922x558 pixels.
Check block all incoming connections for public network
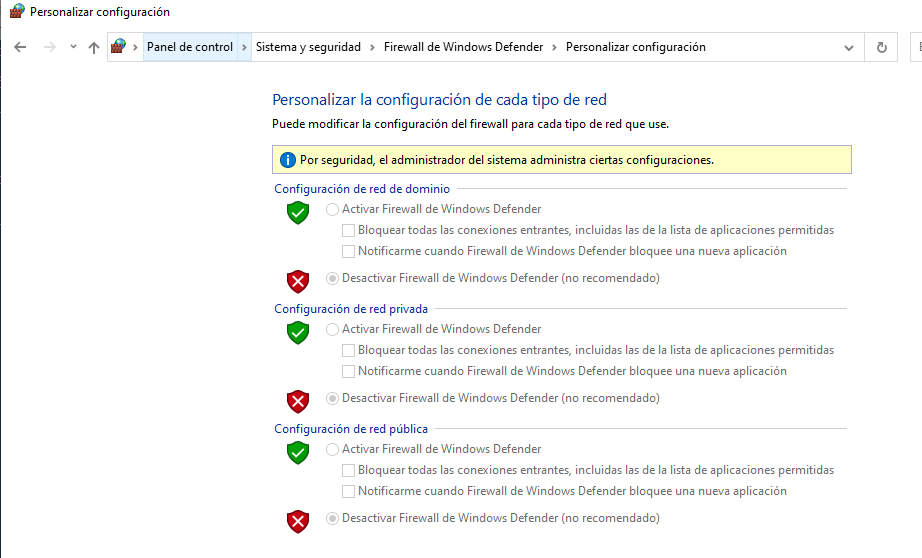(348, 470)
